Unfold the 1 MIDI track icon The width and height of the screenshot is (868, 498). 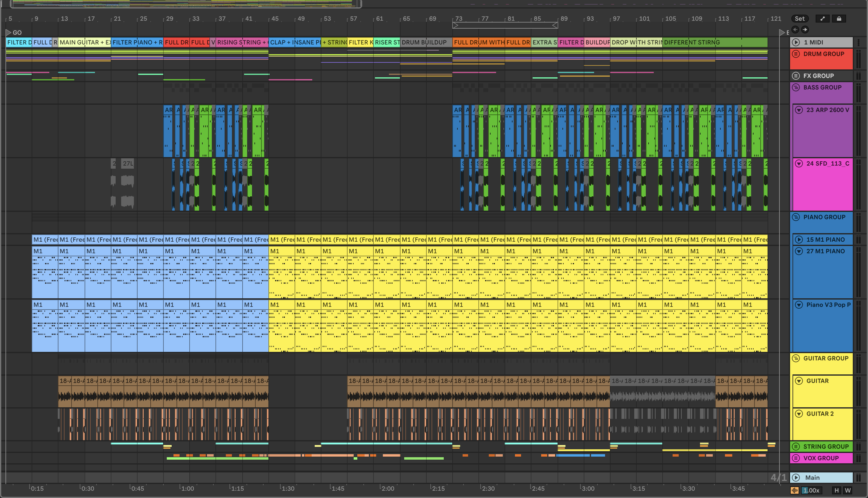(796, 42)
